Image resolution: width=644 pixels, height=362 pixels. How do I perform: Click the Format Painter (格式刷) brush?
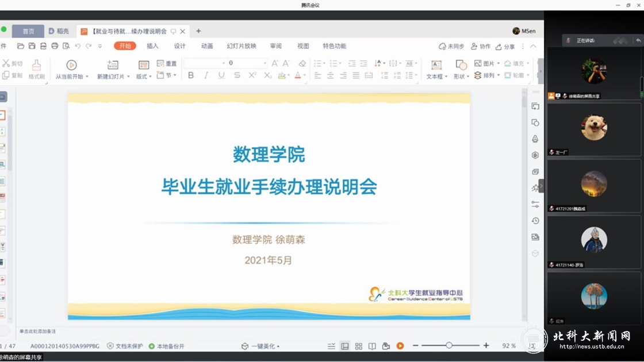[x=36, y=68]
